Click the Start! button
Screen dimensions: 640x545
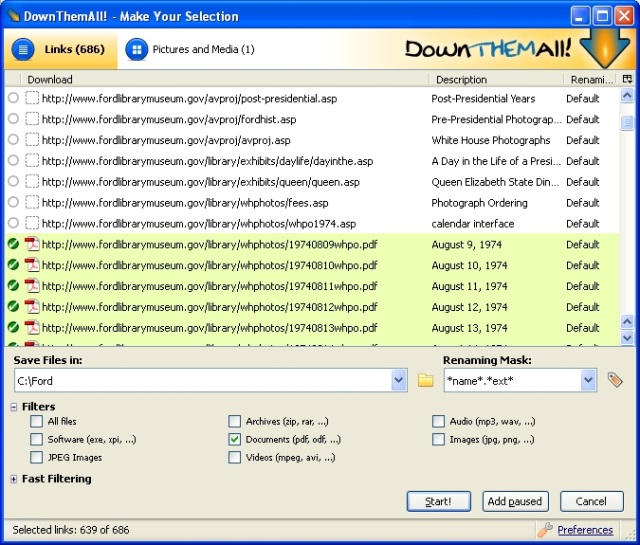[438, 501]
